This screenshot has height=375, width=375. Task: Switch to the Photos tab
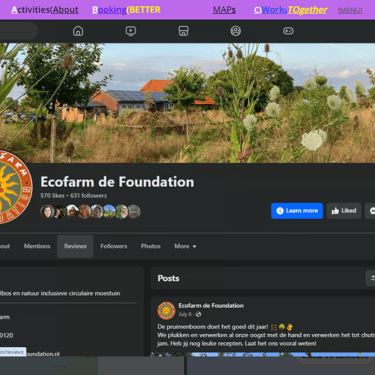[151, 246]
